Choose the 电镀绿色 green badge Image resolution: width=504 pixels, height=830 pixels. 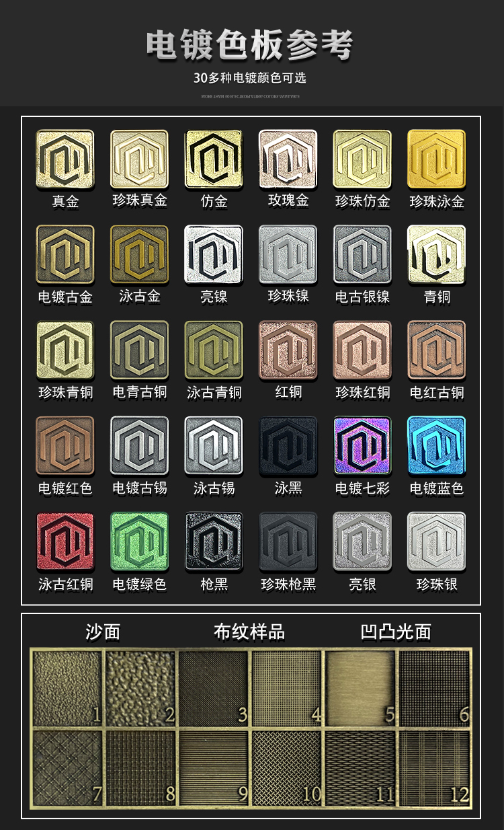tap(139, 541)
